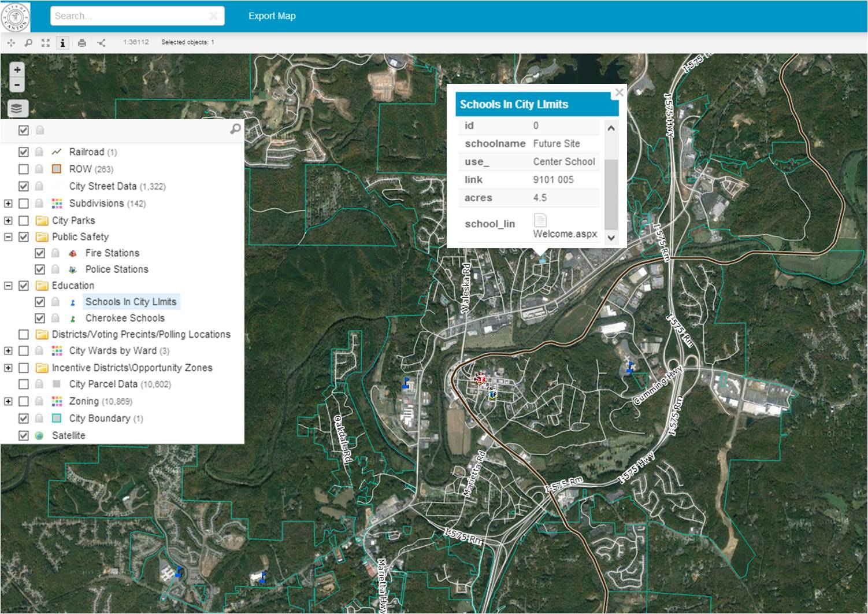
Task: Click the full extent zoom icon
Action: (x=46, y=43)
